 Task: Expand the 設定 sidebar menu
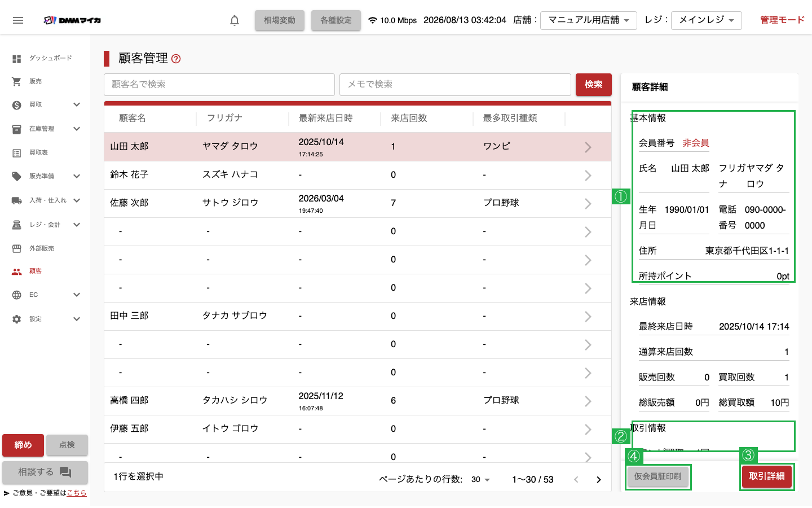click(77, 319)
